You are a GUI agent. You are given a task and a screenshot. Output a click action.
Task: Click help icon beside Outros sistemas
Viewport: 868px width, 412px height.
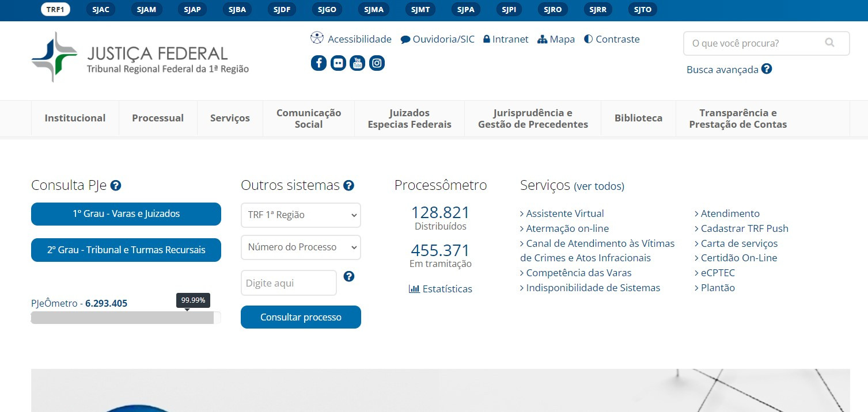click(x=348, y=185)
